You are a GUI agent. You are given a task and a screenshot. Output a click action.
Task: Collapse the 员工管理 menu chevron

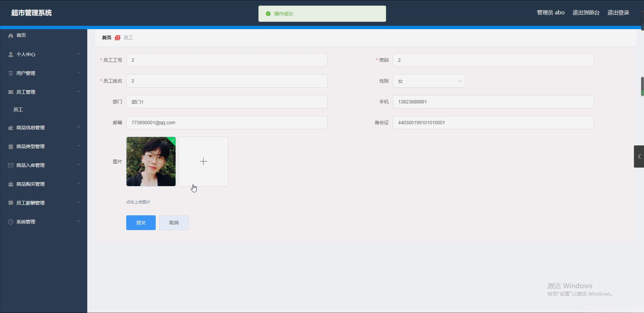(x=79, y=92)
